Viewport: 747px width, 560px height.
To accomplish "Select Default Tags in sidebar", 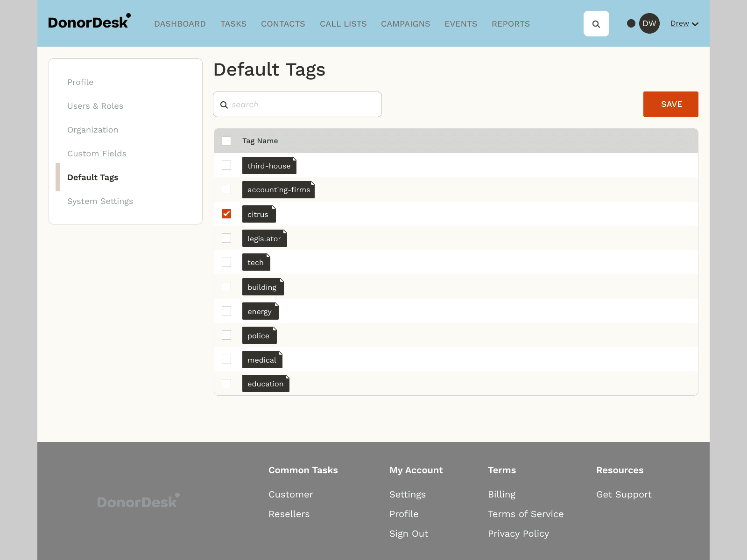I will (93, 177).
